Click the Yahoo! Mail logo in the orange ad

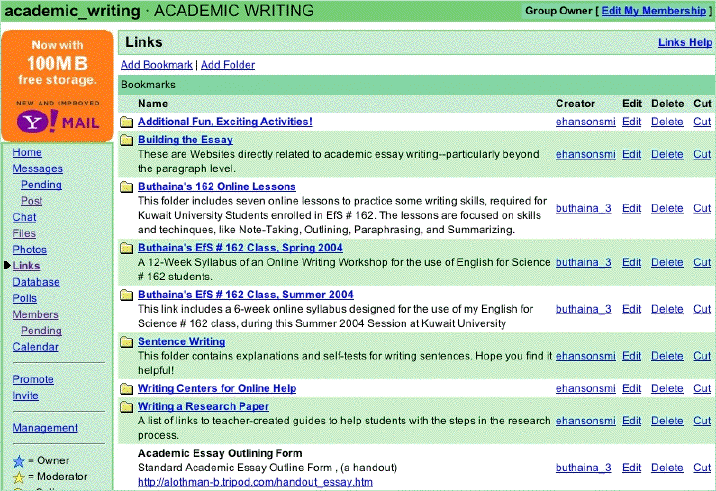pyautogui.click(x=58, y=122)
